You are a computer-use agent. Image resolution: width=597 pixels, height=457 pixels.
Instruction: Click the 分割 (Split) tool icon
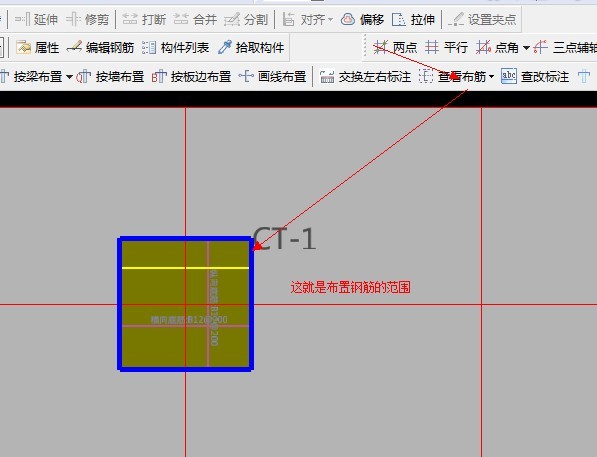232,19
